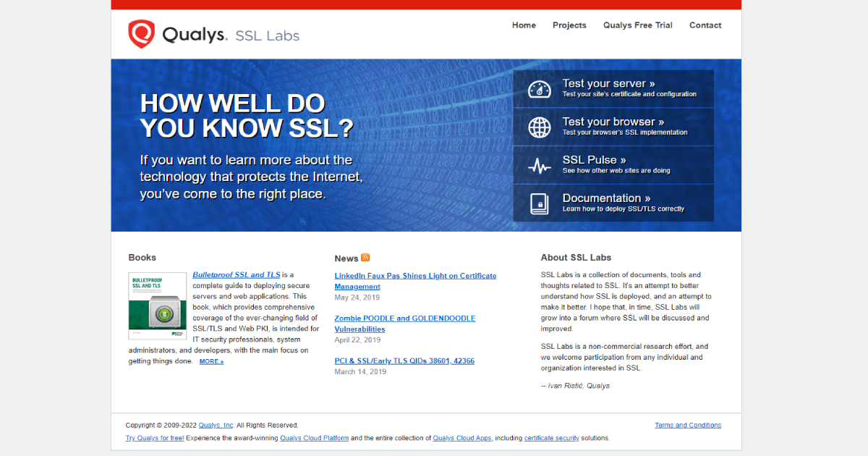
Task: Read the LinkedIn Faux Pas news article
Action: pos(415,281)
